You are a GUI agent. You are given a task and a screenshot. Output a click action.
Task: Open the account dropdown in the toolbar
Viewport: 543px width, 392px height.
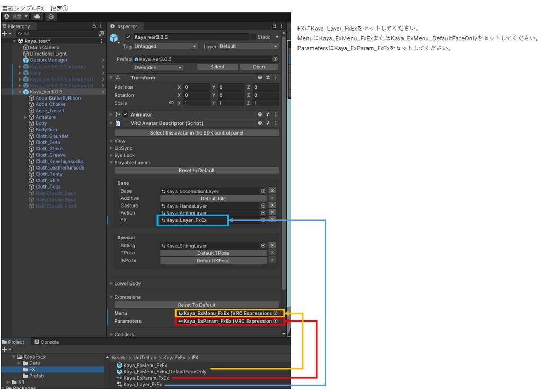15,16
